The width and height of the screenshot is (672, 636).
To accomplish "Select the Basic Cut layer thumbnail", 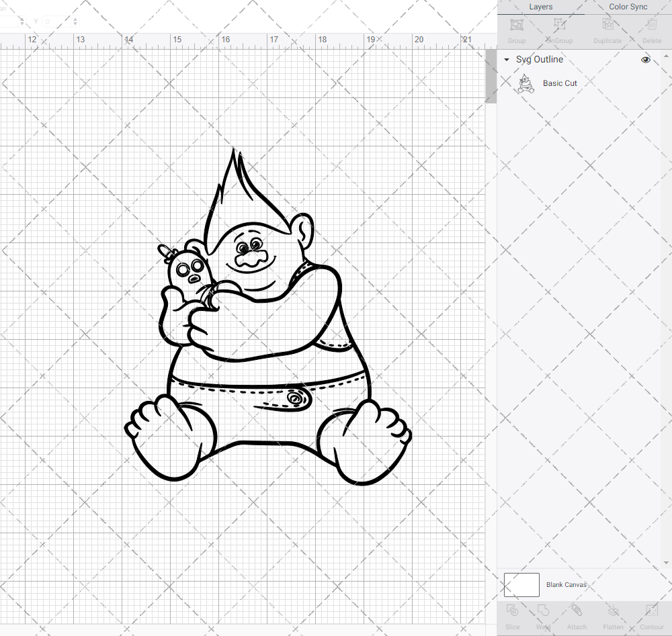I will coord(526,83).
